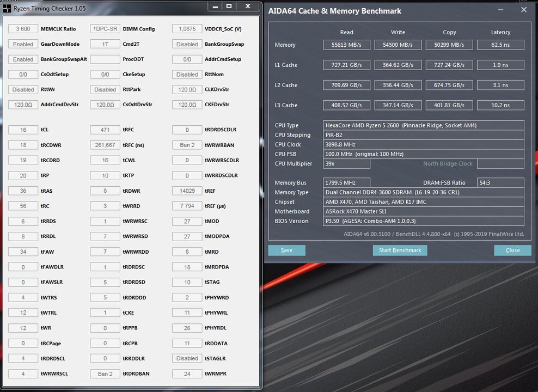Select the tRCDRD timing value

tap(23, 160)
